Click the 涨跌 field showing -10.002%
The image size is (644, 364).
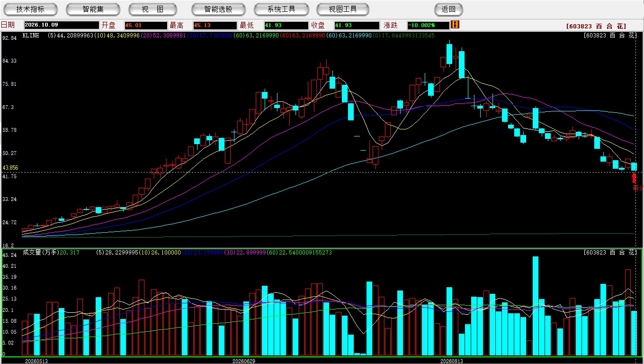[x=428, y=25]
